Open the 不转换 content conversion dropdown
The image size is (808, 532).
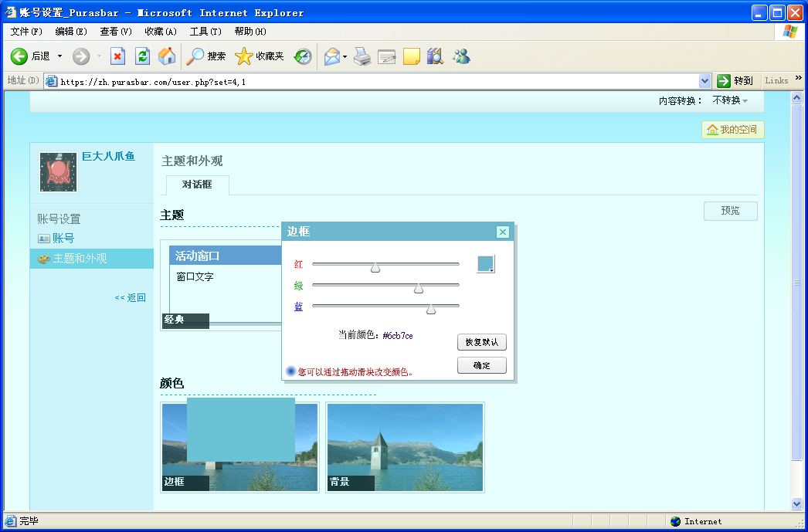pyautogui.click(x=730, y=101)
